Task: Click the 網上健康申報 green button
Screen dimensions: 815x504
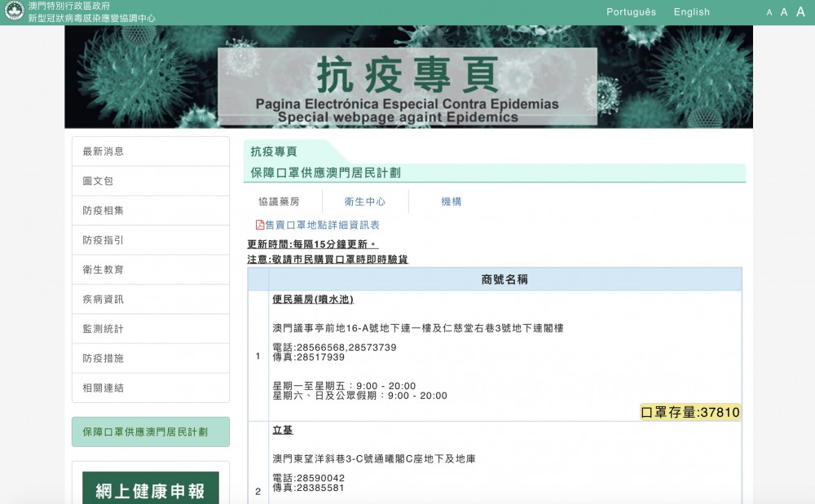Action: [x=150, y=489]
